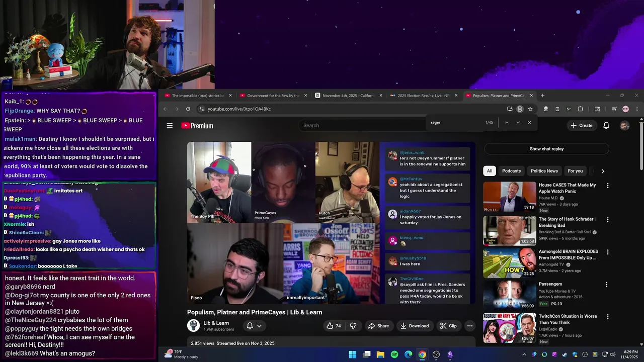The image size is (644, 362).
Task: Go back in Chrome navigation
Action: 165,109
